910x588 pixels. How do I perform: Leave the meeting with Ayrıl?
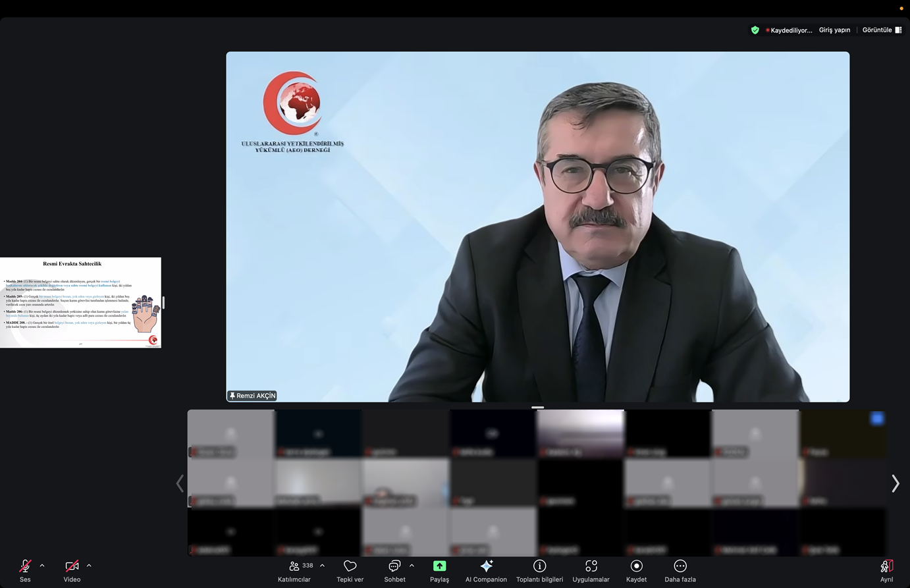click(x=886, y=570)
